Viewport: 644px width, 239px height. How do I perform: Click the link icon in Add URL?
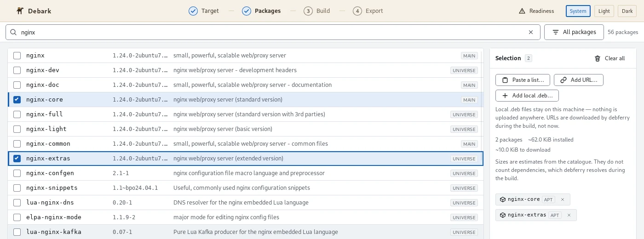(x=563, y=80)
